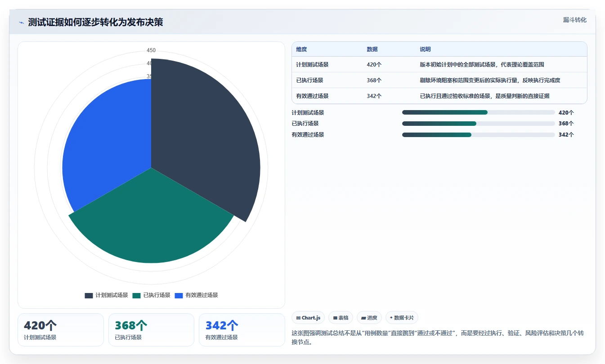This screenshot has height=364, width=605.
Task: Toggle 计划测试场景 legend swatch in chart
Action: click(89, 295)
